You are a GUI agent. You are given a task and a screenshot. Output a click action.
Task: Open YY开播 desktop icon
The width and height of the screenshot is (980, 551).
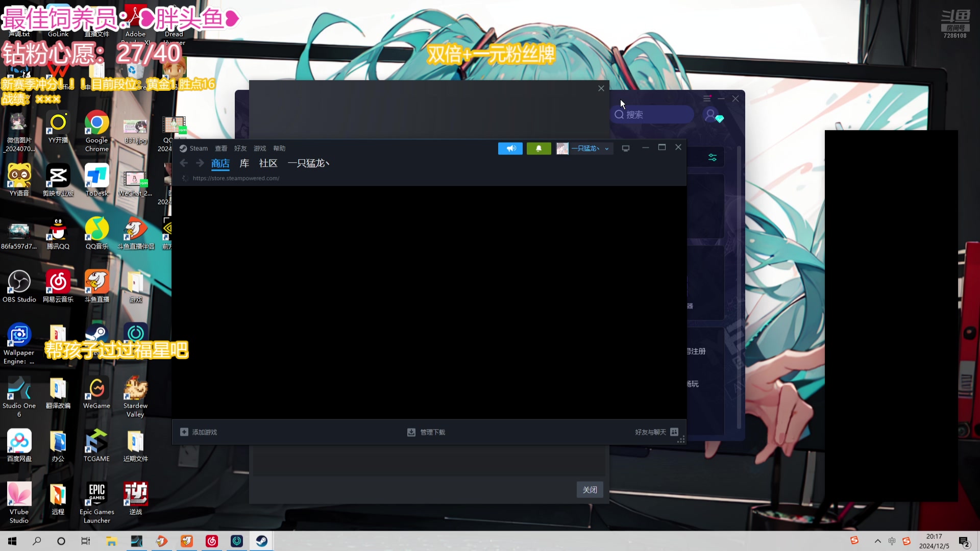point(58,128)
